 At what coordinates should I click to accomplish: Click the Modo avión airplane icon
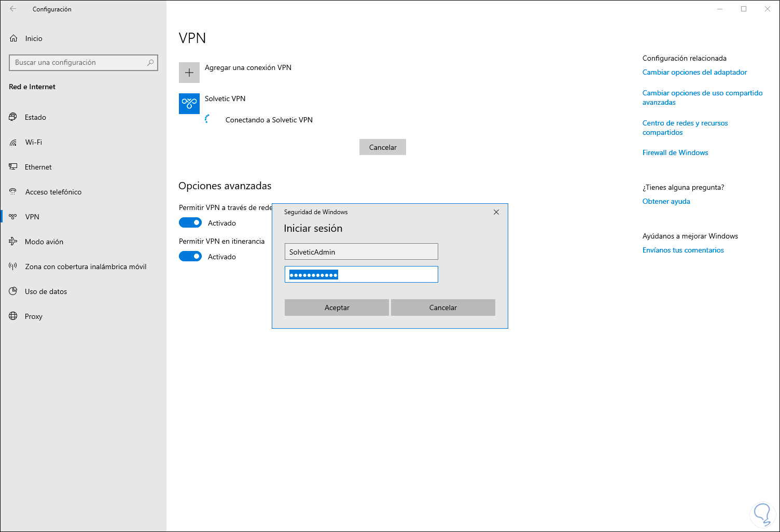(13, 242)
